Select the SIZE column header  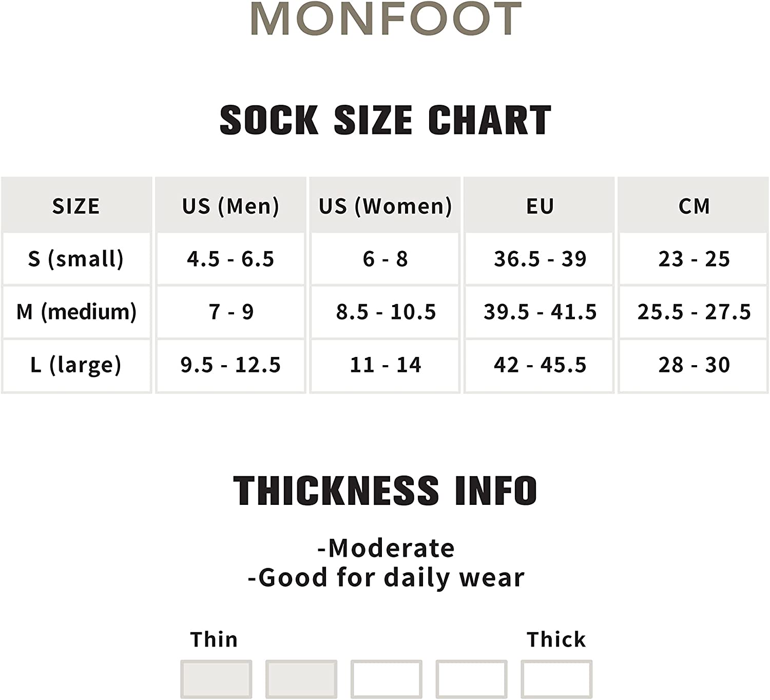pyautogui.click(x=76, y=206)
